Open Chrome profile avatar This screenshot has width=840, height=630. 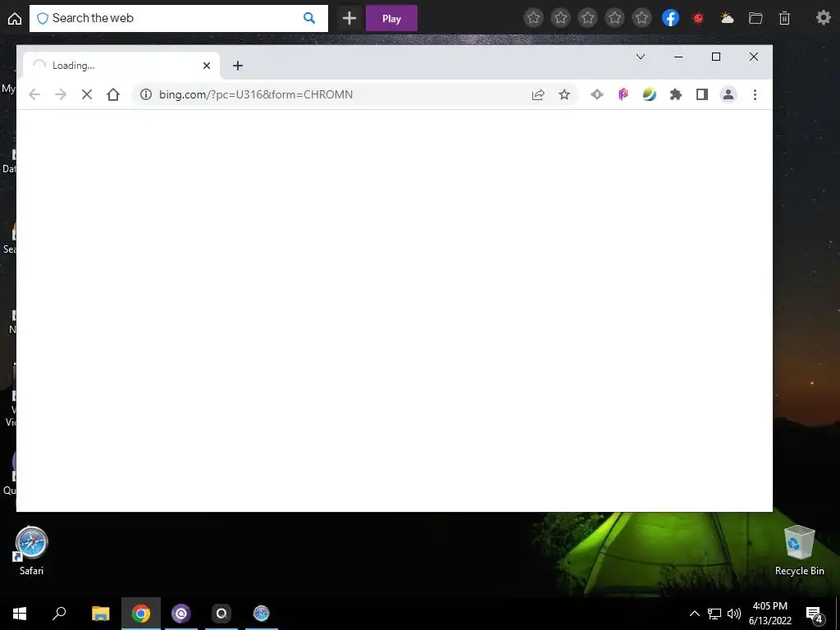[x=728, y=95]
